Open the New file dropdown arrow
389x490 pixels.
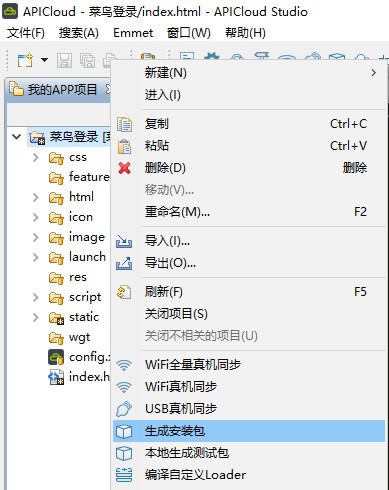coord(44,60)
